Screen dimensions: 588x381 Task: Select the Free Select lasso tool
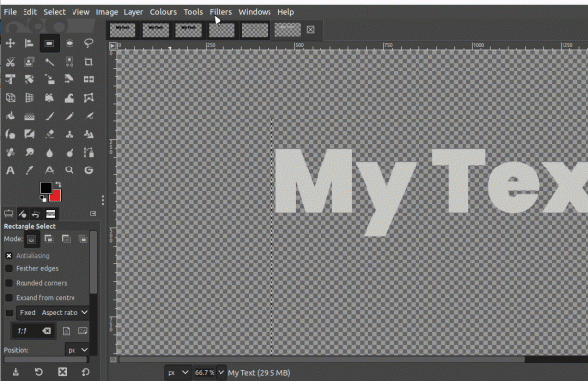point(89,43)
